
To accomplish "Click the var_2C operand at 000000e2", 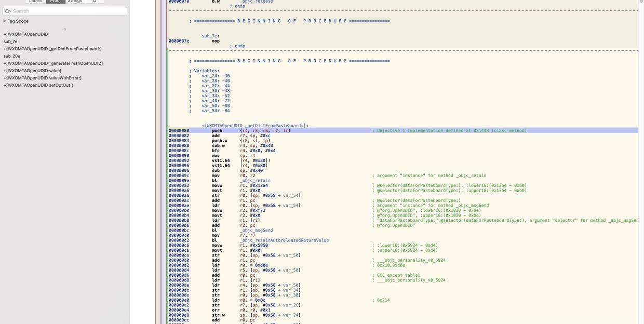I will point(290,305).
